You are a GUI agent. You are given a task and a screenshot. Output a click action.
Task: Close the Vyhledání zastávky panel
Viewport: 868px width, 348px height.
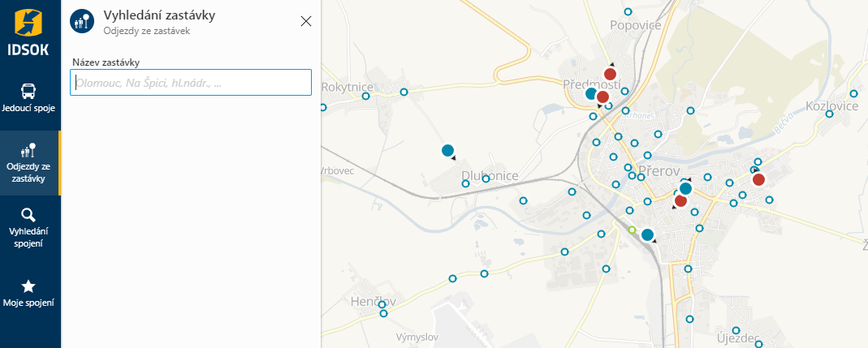[x=306, y=21]
